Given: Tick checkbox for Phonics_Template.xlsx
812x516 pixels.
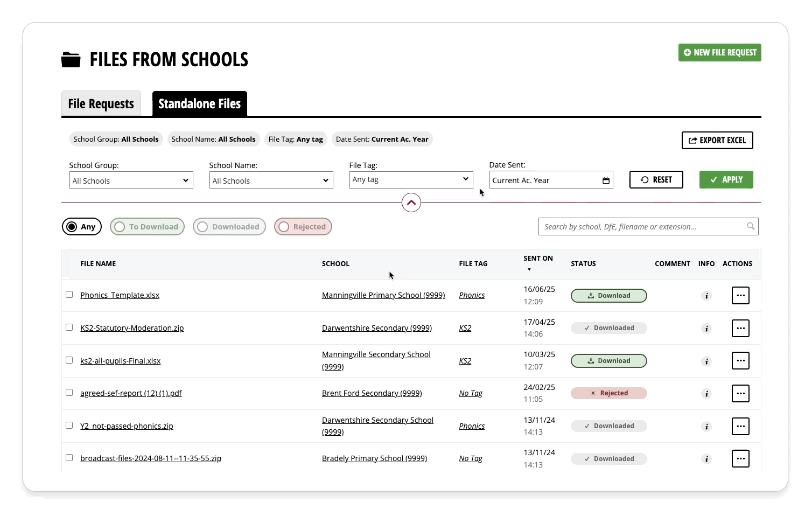Looking at the screenshot, I should click(69, 295).
